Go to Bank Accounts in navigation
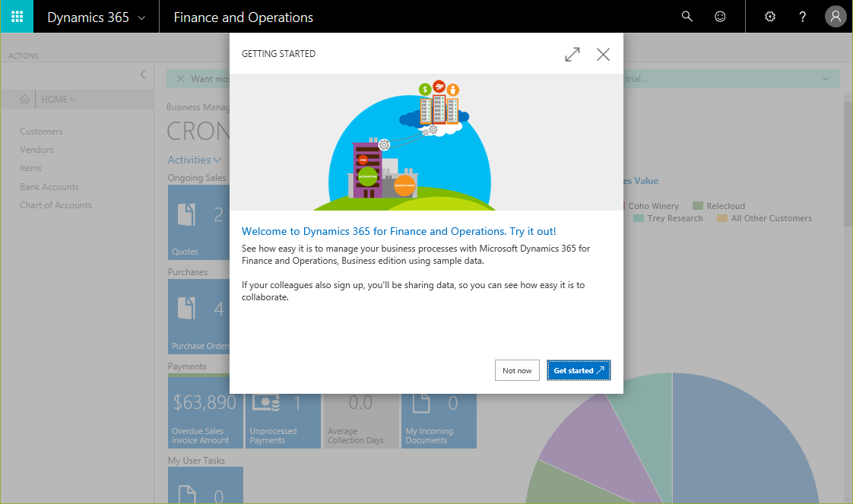Screen dimensions: 853x504 click(49, 186)
